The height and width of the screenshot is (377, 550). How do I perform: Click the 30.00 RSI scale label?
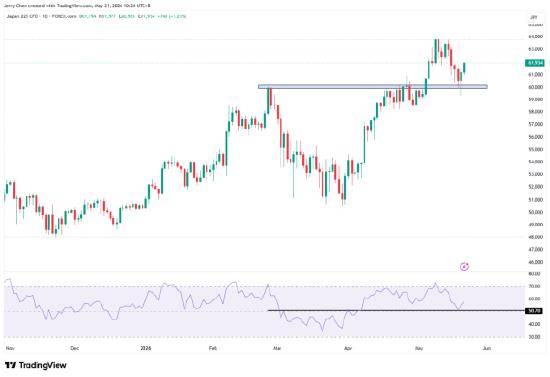[535, 337]
